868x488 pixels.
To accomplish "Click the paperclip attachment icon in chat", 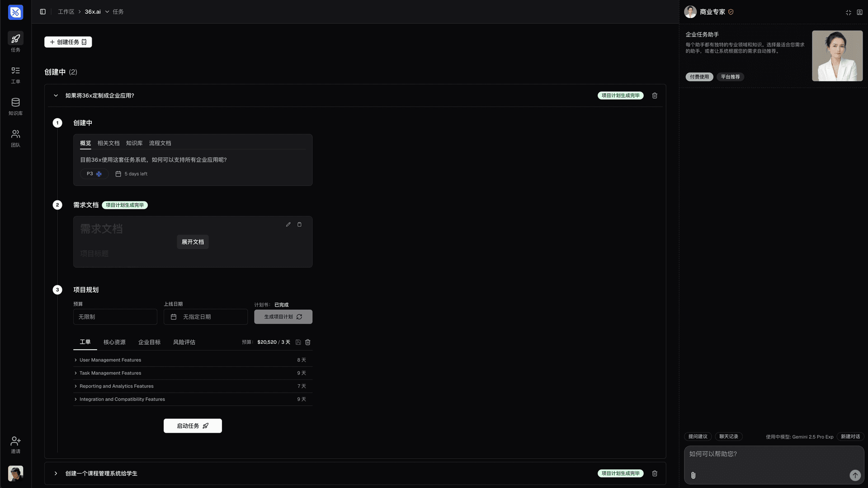I will point(693,475).
